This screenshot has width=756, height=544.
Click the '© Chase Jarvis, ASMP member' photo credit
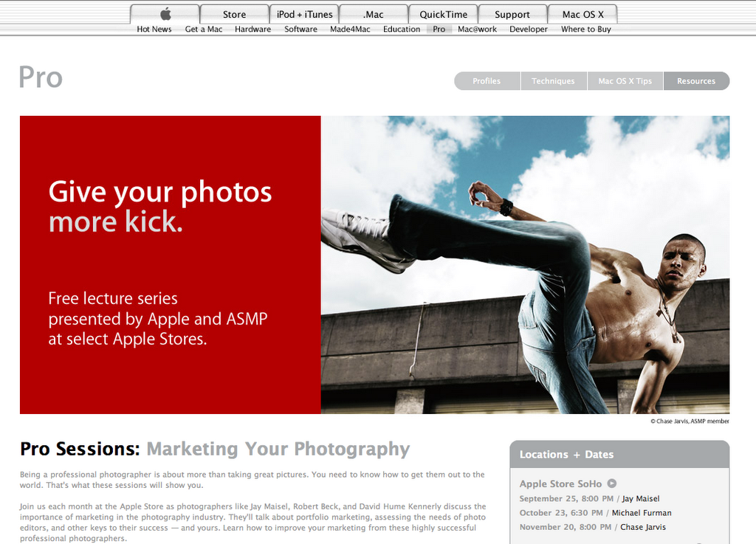click(x=690, y=421)
